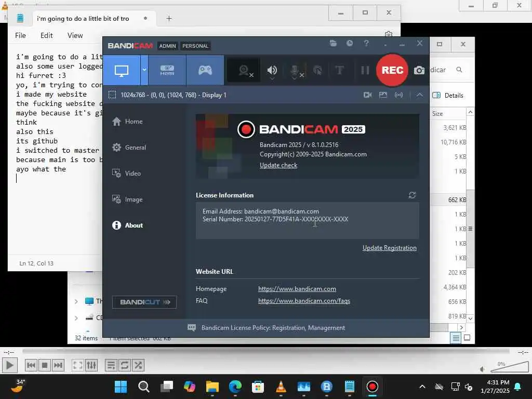Open screen recording mode dropdown arrow
Viewport: 532px width, 399px height.
(x=144, y=70)
